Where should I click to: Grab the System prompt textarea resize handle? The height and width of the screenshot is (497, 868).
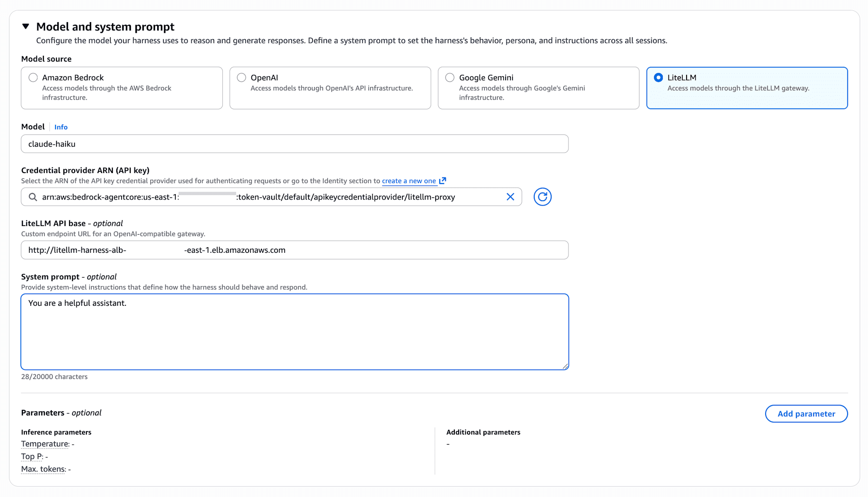pos(565,366)
